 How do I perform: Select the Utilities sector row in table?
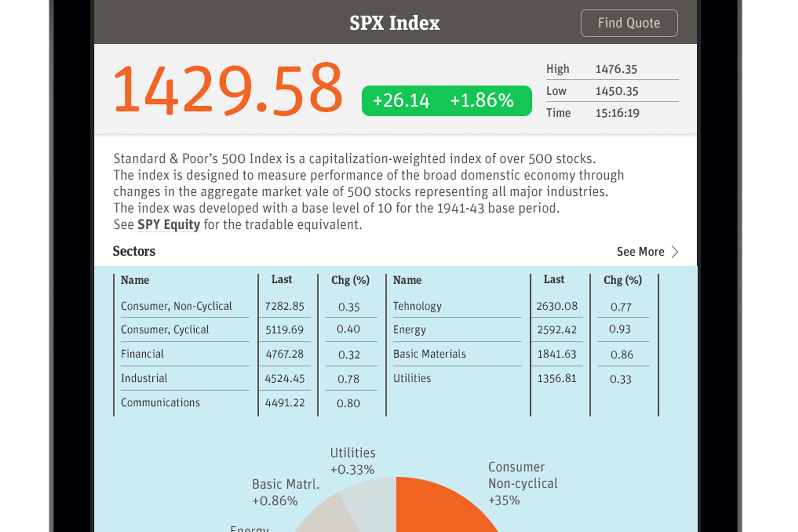coord(412,378)
